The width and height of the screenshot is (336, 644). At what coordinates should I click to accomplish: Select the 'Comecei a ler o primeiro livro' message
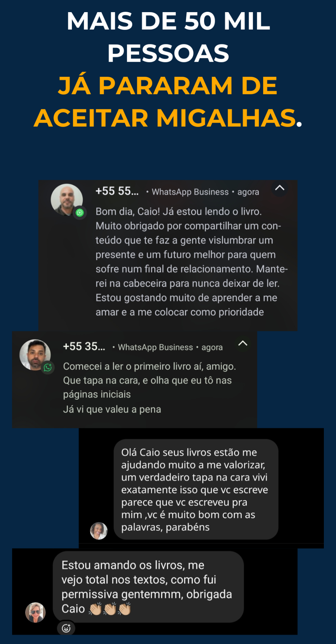(x=150, y=388)
